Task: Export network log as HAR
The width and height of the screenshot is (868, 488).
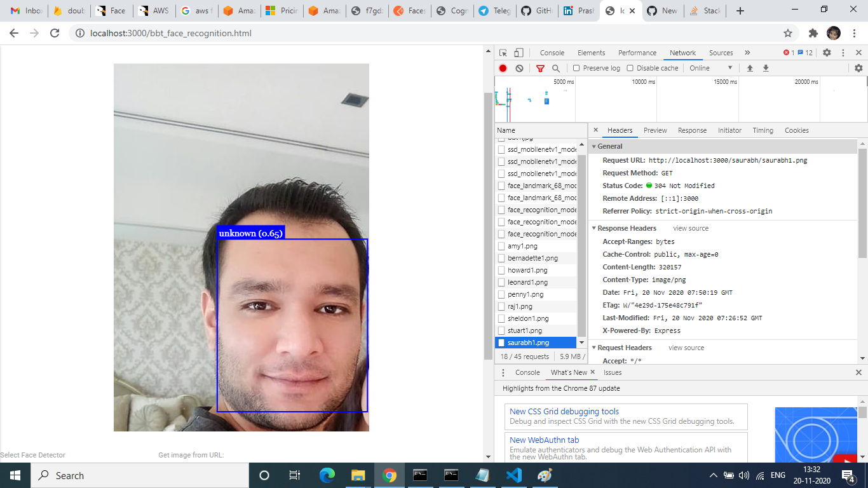Action: [x=766, y=68]
